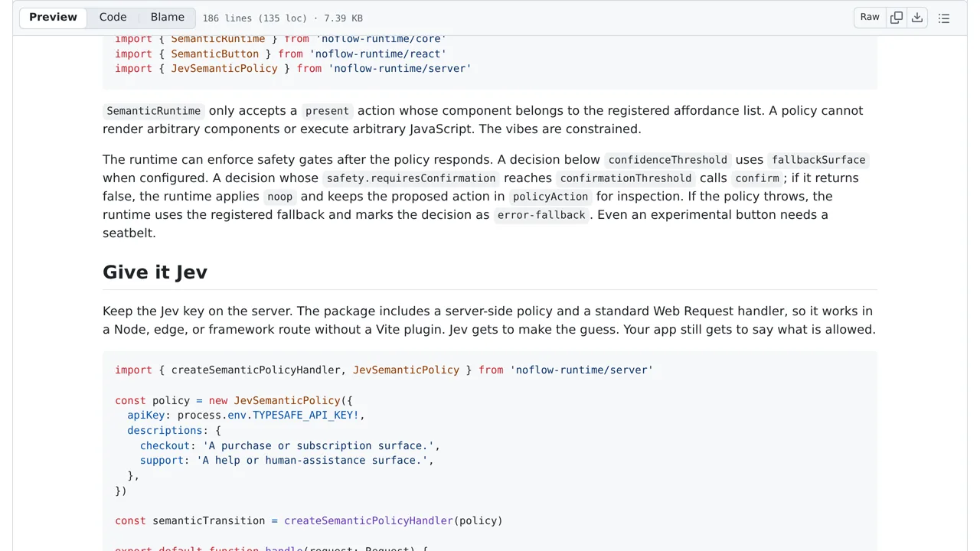This screenshot has width=980, height=551.
Task: Click the checkout description code line
Action: [x=290, y=445]
